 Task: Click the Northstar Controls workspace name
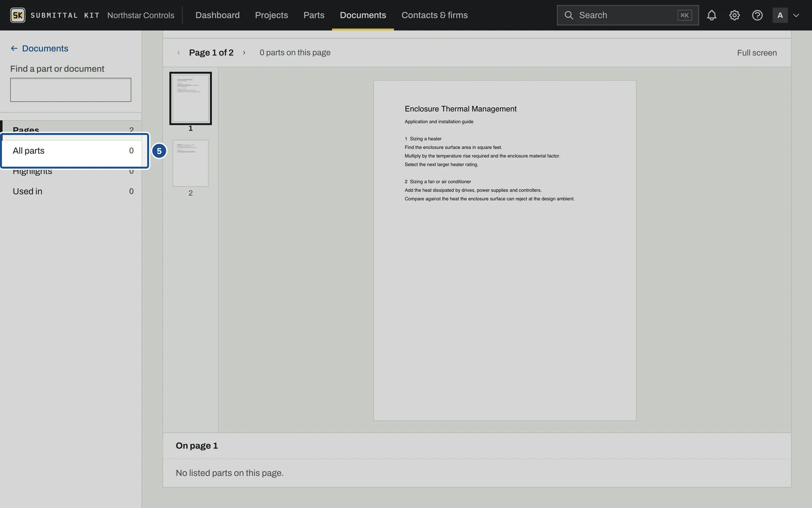coord(141,15)
